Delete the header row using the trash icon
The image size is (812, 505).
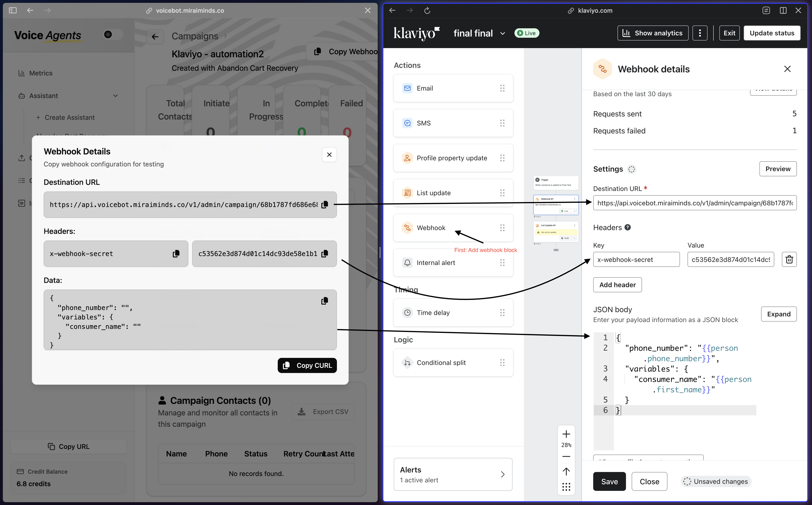789,259
